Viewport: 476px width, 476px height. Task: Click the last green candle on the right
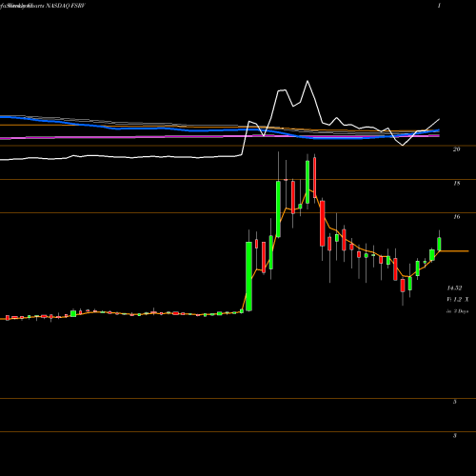pos(440,244)
